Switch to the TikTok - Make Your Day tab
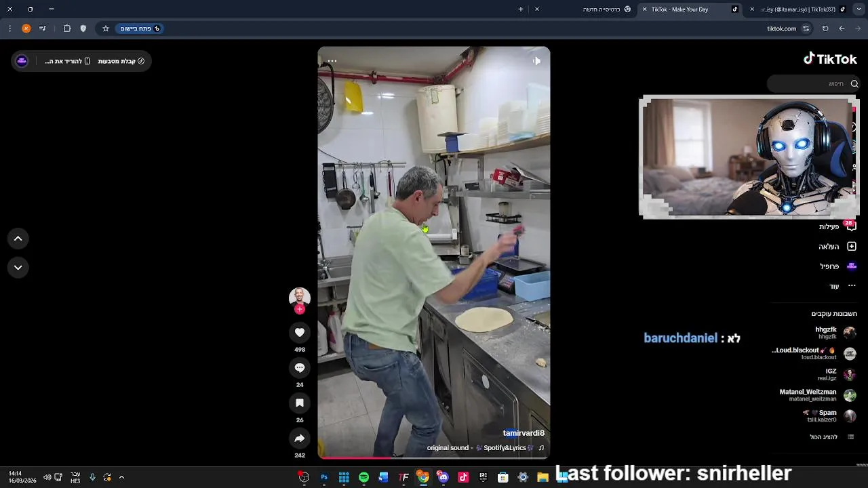Screen dimensions: 868x488 pos(689,9)
